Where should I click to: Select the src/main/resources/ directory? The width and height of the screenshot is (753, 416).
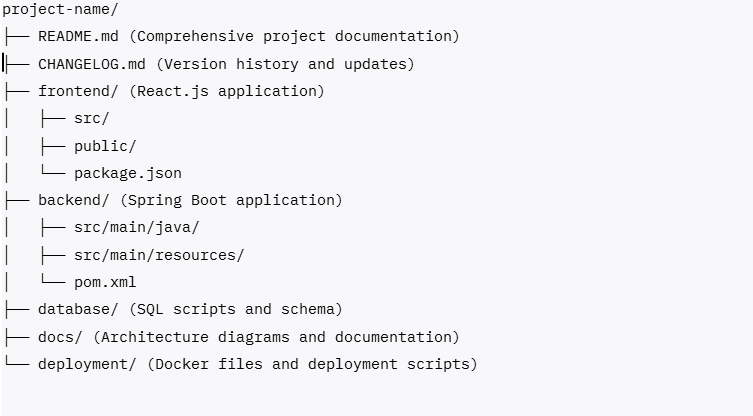pyautogui.click(x=159, y=255)
